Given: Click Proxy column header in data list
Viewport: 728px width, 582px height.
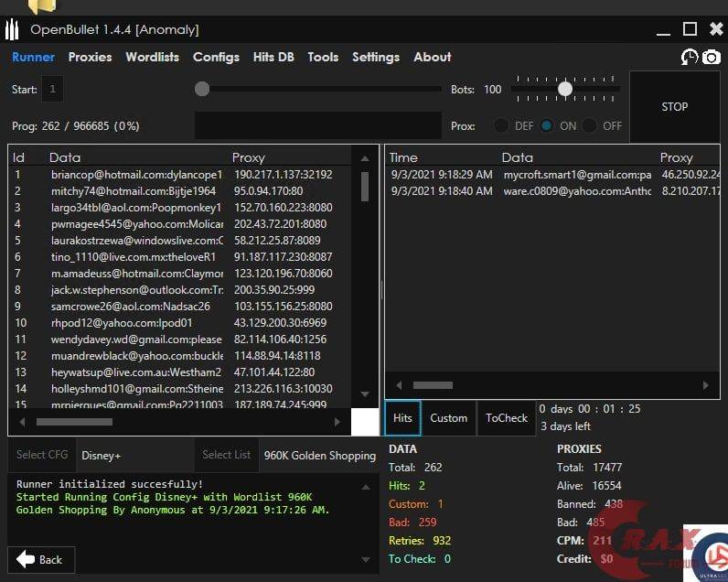Looking at the screenshot, I should point(249,158).
